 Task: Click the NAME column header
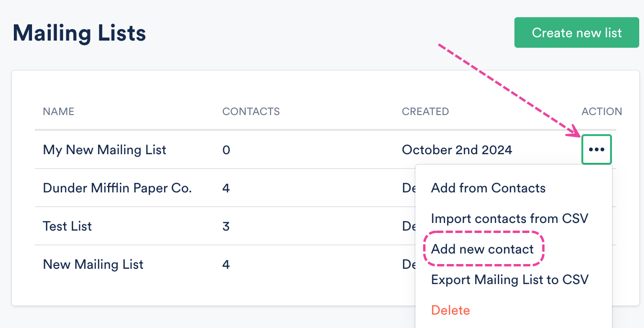tap(58, 112)
